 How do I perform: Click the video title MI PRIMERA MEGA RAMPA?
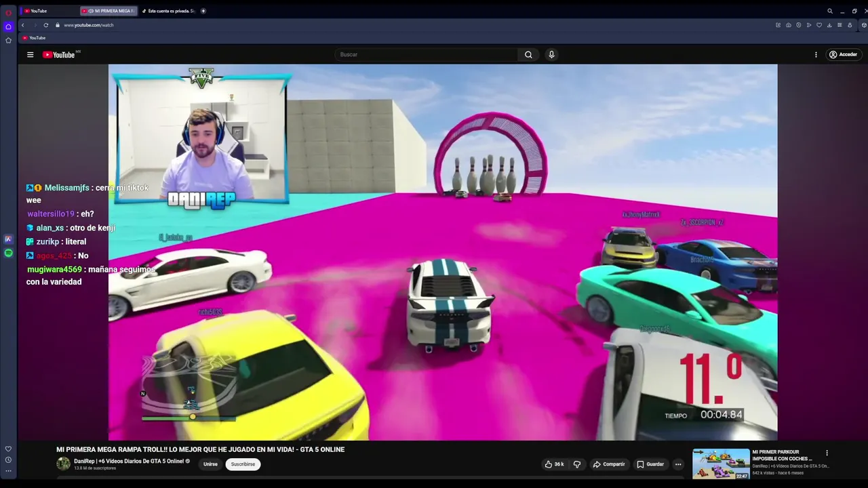click(200, 449)
